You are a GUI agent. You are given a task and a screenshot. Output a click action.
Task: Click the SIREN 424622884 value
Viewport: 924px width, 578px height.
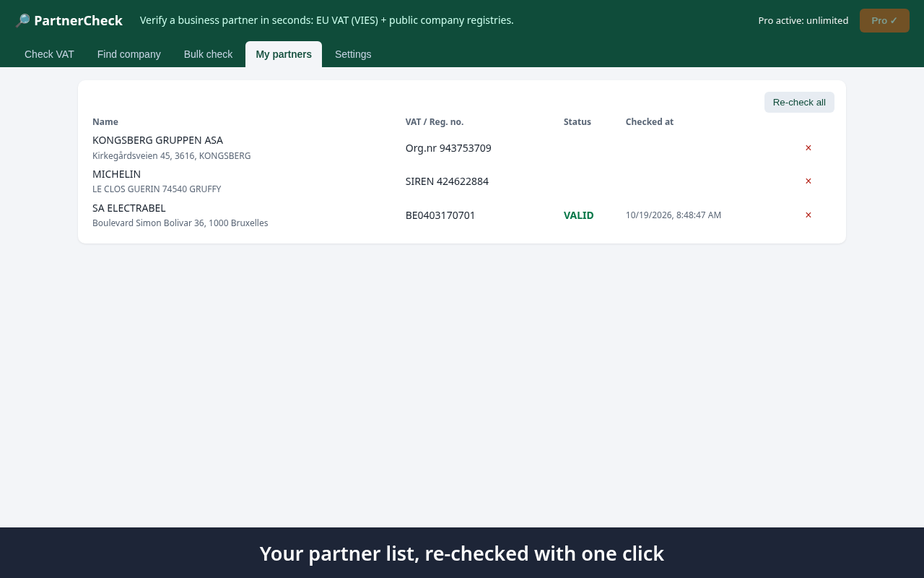(x=447, y=181)
